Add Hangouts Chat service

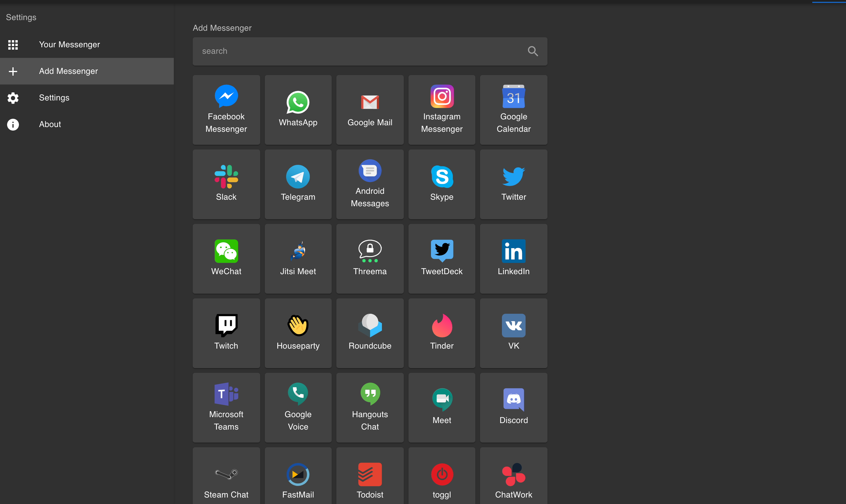(370, 408)
